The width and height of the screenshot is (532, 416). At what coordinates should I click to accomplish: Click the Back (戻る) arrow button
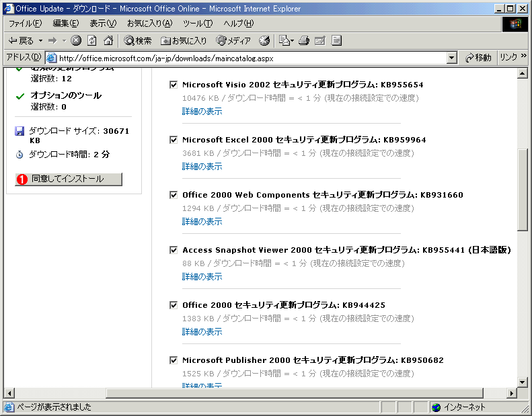pyautogui.click(x=20, y=41)
